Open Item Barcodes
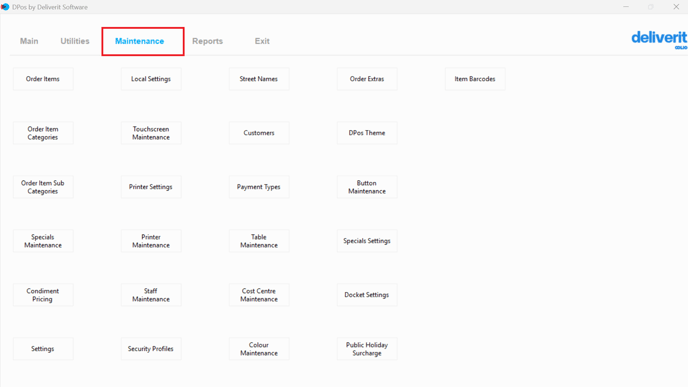The height and width of the screenshot is (387, 688). click(x=475, y=79)
